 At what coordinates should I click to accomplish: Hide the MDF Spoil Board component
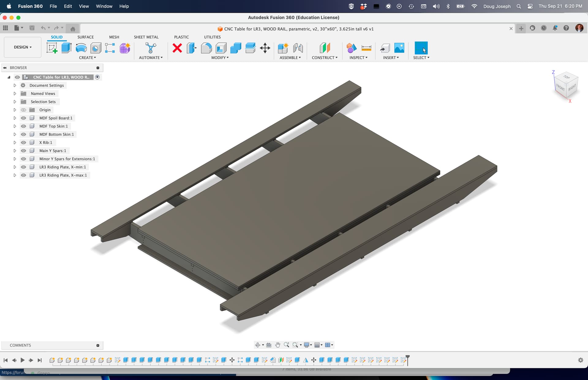tap(24, 118)
